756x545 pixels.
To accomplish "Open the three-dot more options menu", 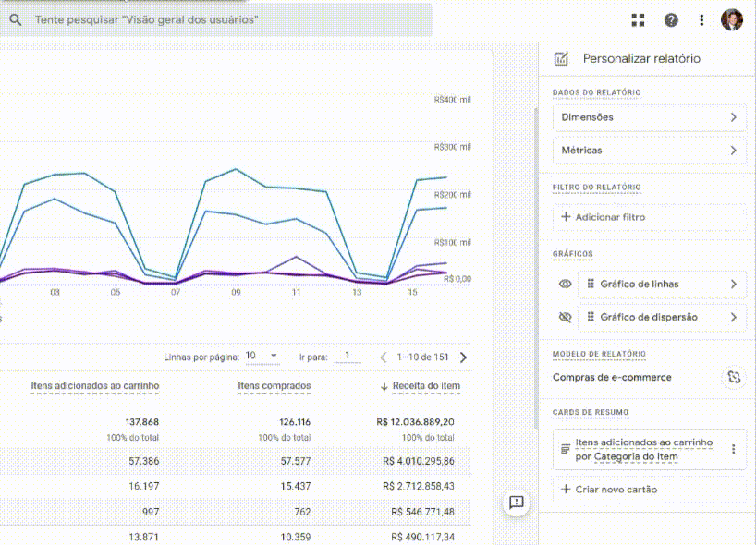I will tap(701, 19).
